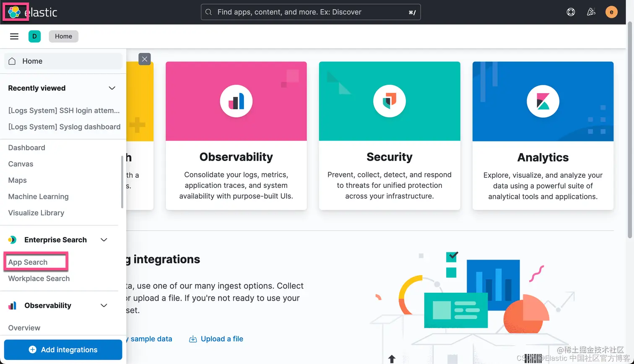The image size is (634, 364).
Task: Select Home in the navigation sidebar
Action: 63,61
